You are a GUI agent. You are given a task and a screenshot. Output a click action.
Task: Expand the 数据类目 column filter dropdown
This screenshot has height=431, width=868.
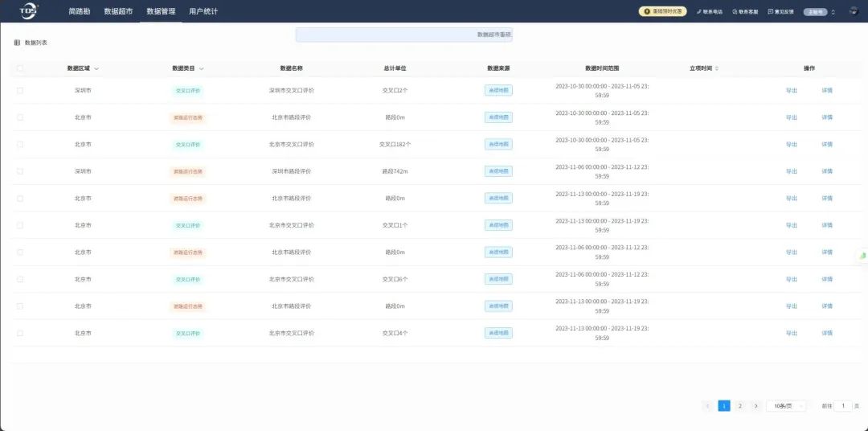tap(201, 68)
